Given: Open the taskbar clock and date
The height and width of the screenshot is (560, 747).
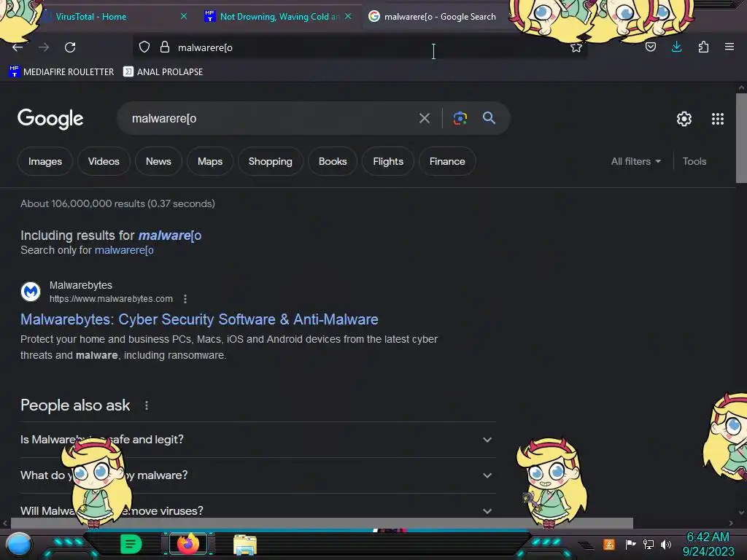Looking at the screenshot, I should (708, 544).
